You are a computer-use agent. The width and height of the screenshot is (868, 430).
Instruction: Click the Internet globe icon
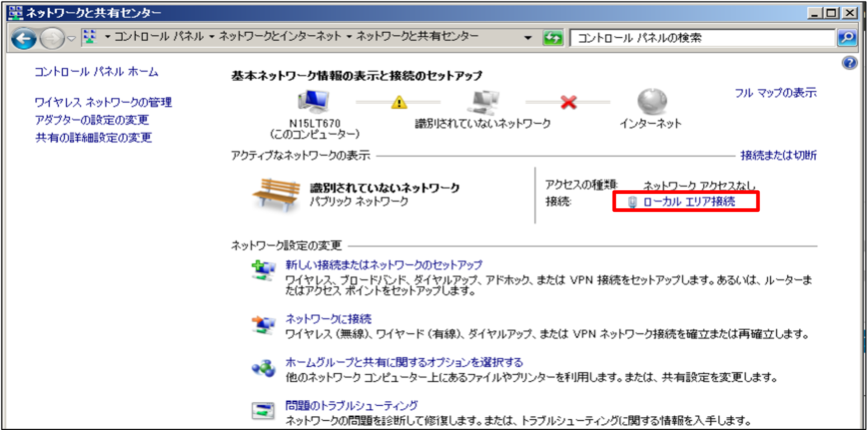pos(652,101)
